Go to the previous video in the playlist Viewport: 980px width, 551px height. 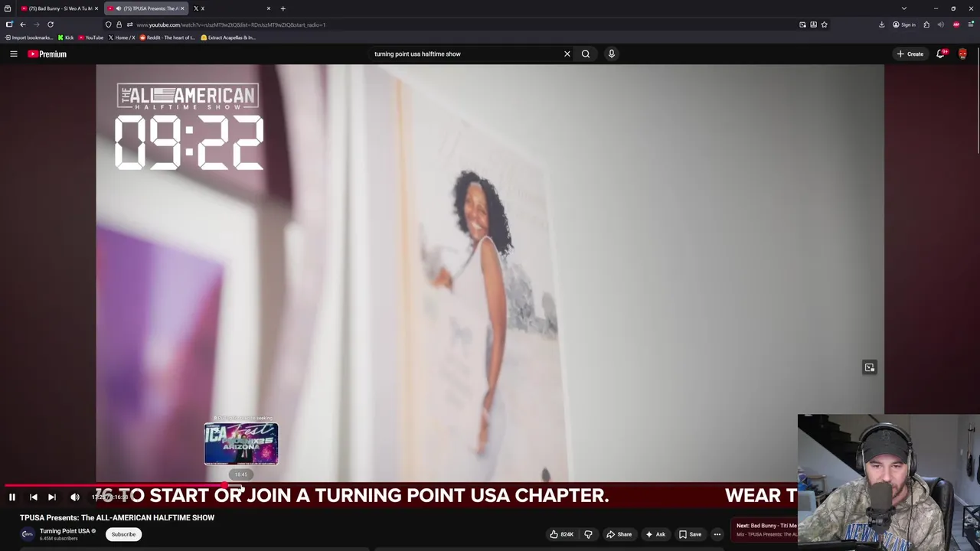click(34, 497)
